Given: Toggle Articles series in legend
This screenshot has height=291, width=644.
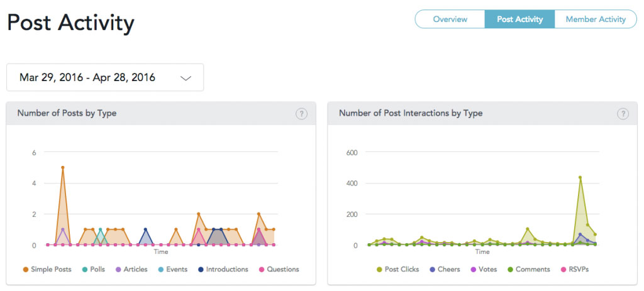Looking at the screenshot, I should (131, 270).
